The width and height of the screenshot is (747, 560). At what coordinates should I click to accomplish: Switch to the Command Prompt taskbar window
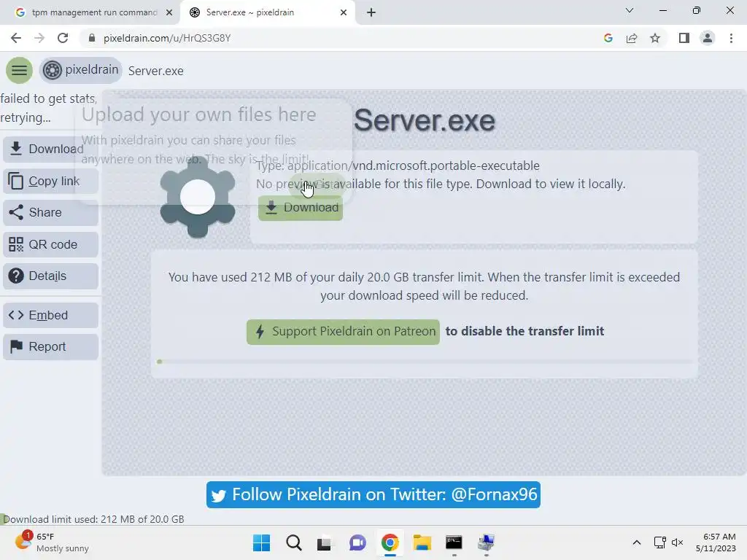point(454,542)
